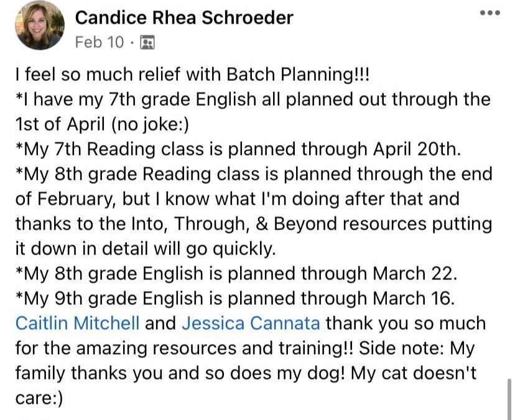Open the Feb 10 post timestamp
Screen dimensions: 515x420
point(99,42)
